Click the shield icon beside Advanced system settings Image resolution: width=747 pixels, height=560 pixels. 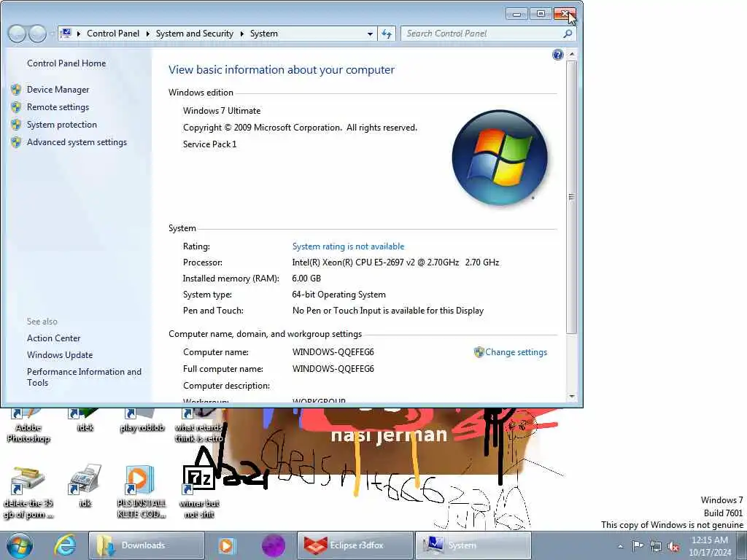click(16, 142)
